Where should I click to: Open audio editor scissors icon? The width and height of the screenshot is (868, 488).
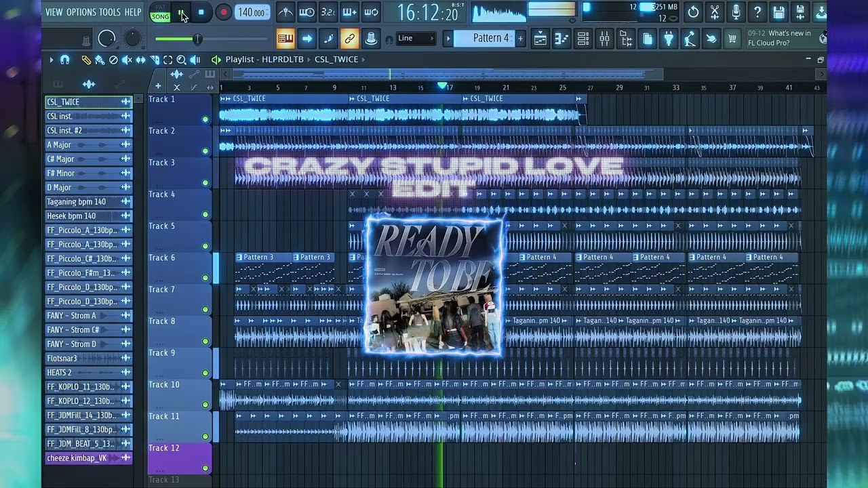pyautogui.click(x=714, y=12)
